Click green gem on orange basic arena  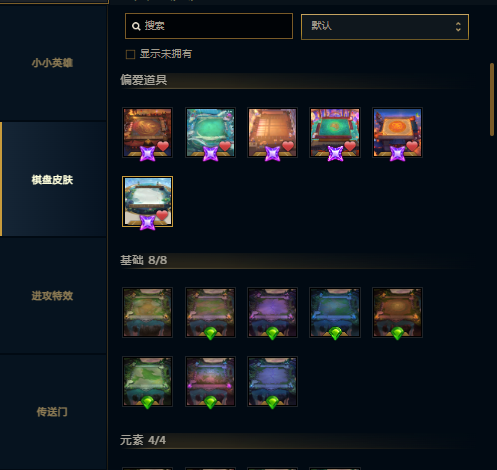tap(397, 333)
